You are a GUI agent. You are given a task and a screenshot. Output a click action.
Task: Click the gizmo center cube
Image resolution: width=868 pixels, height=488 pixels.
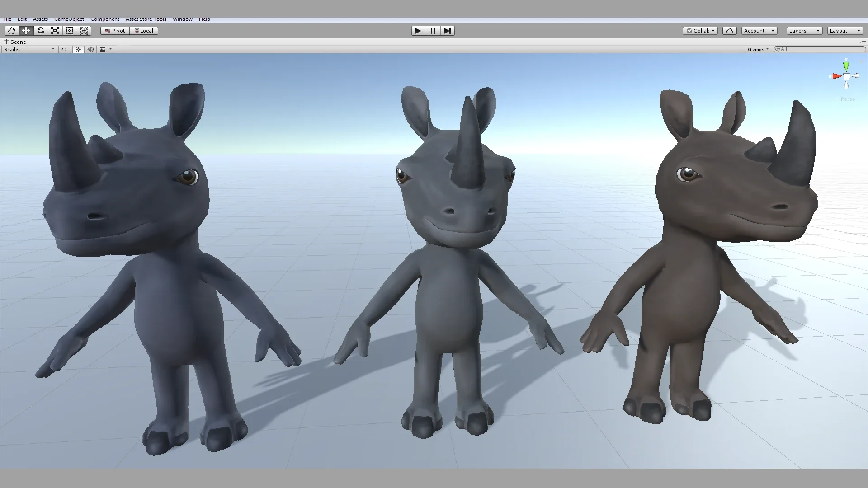846,76
